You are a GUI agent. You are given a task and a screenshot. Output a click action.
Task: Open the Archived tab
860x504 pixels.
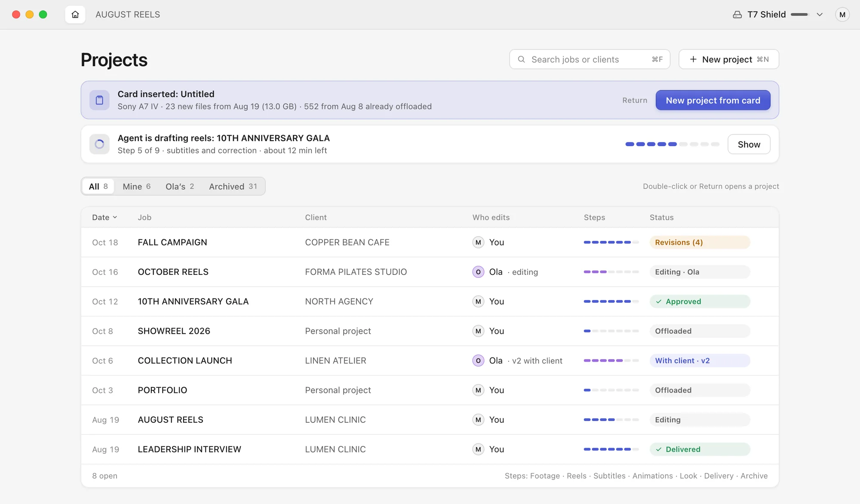[x=233, y=186]
